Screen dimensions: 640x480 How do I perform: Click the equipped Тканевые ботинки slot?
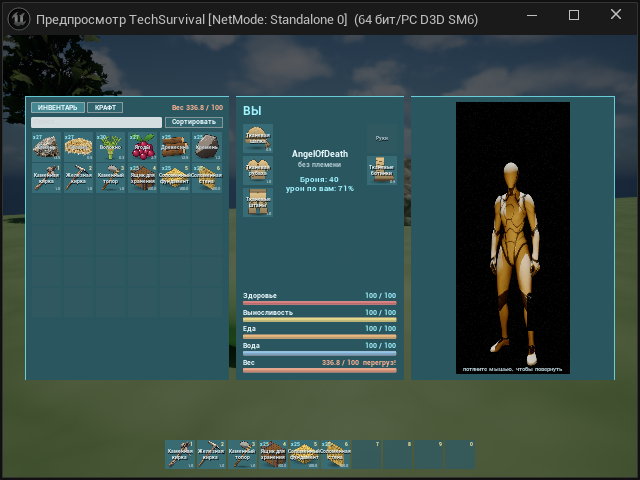(x=382, y=170)
